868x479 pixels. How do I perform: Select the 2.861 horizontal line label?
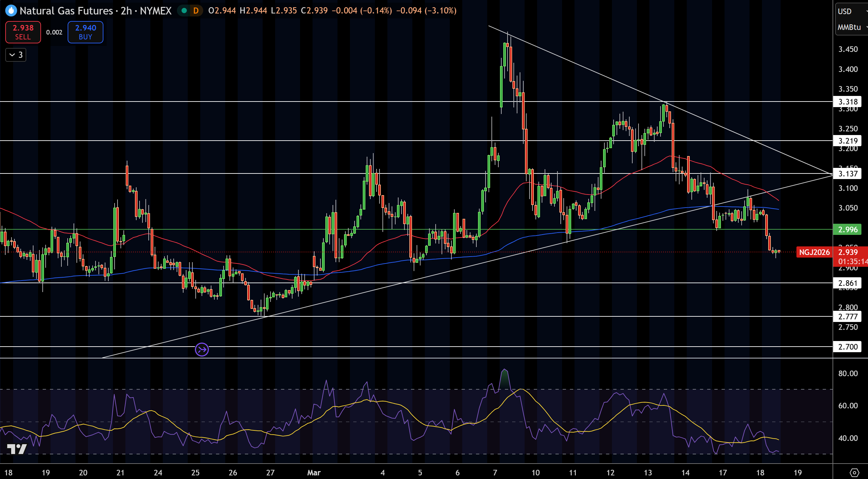[847, 283]
